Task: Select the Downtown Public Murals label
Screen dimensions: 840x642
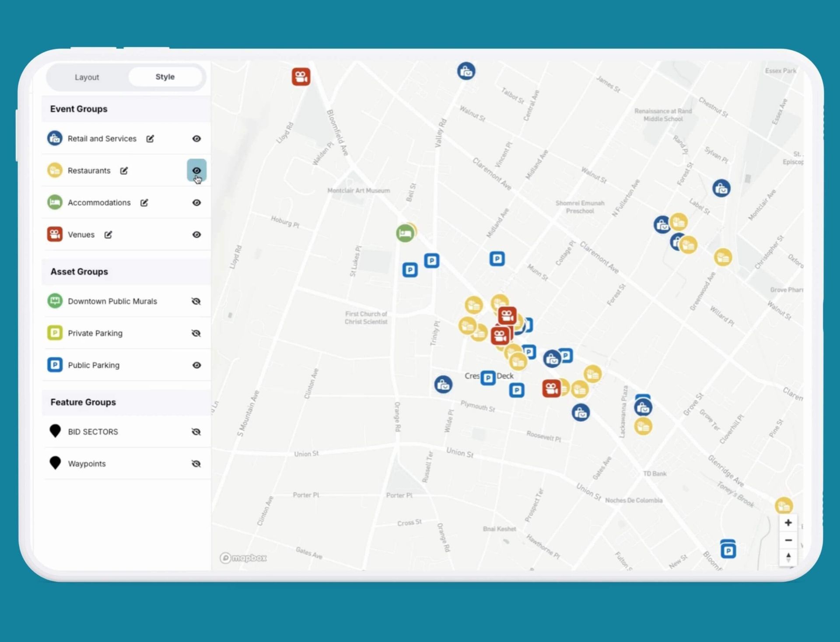Action: point(112,301)
